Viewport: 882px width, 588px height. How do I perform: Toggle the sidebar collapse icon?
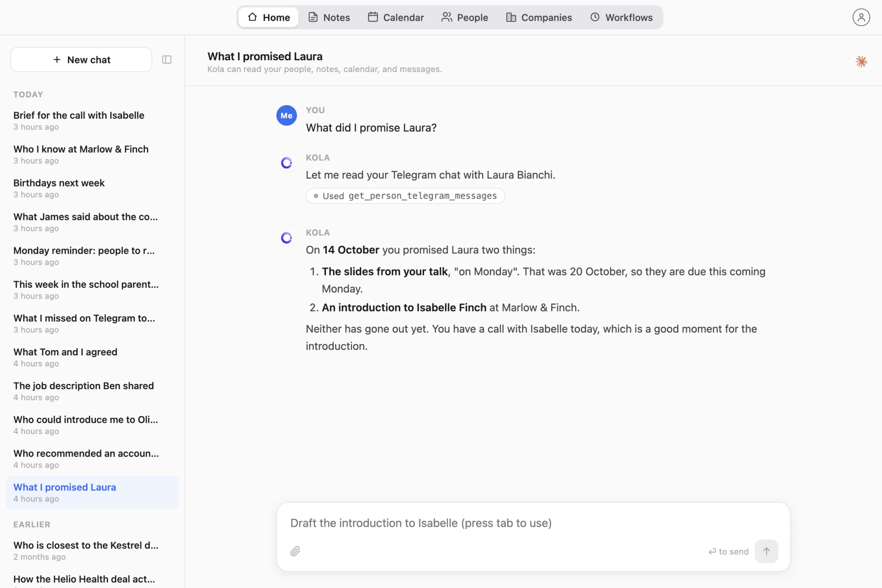pos(167,59)
